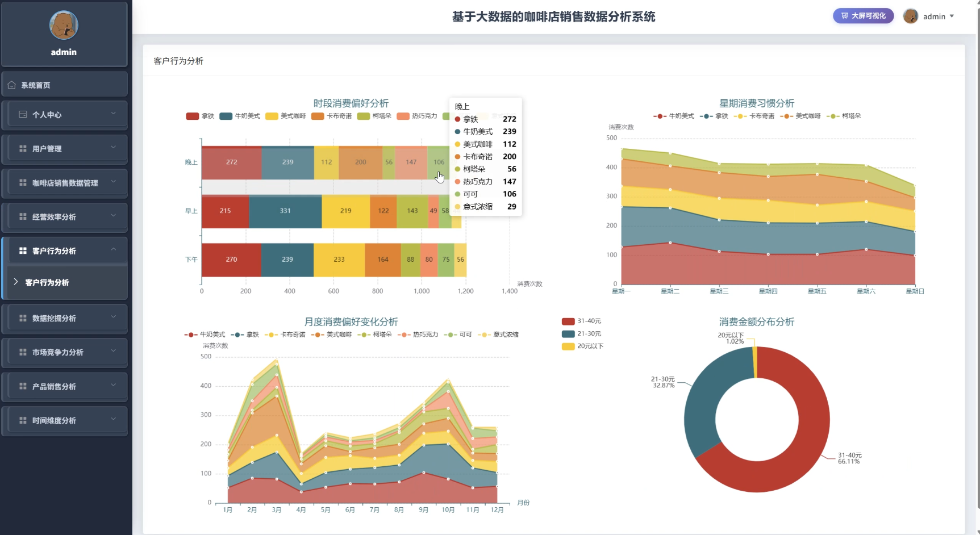Click the grid icon beside 用户管理

[23, 149]
